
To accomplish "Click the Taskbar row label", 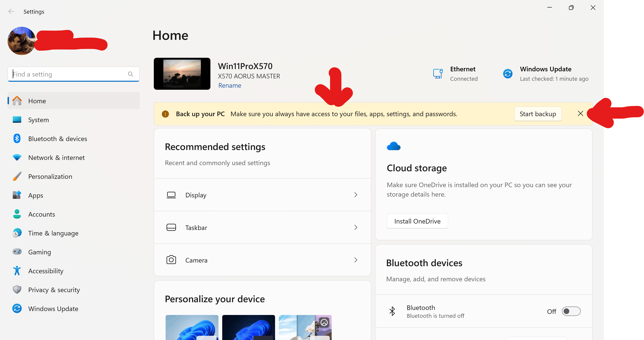I will [196, 228].
